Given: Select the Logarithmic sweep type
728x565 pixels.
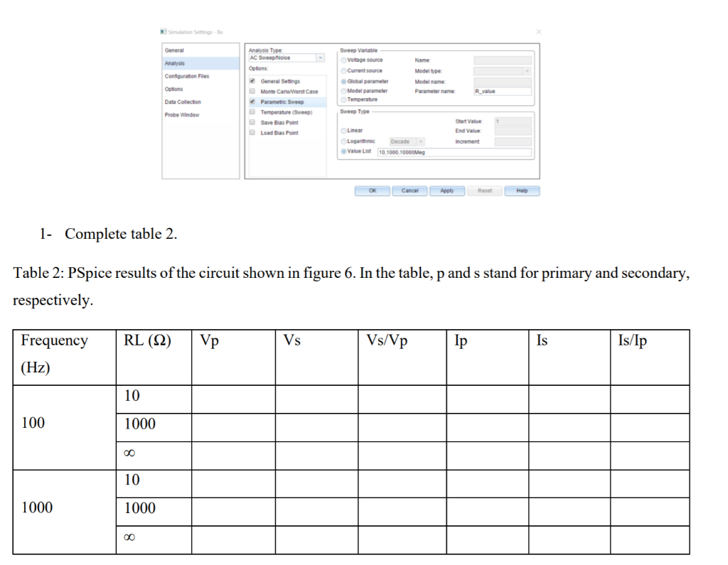Looking at the screenshot, I should 343,141.
